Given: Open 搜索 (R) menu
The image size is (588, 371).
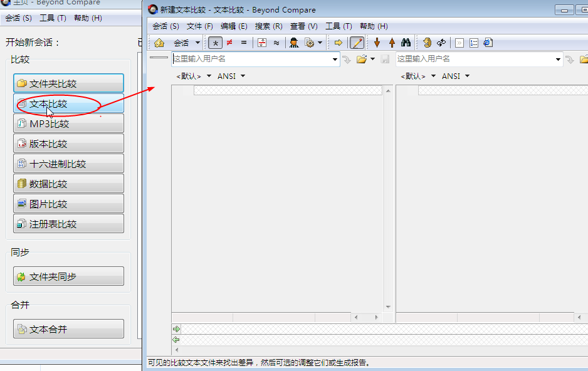Looking at the screenshot, I should [x=268, y=26].
